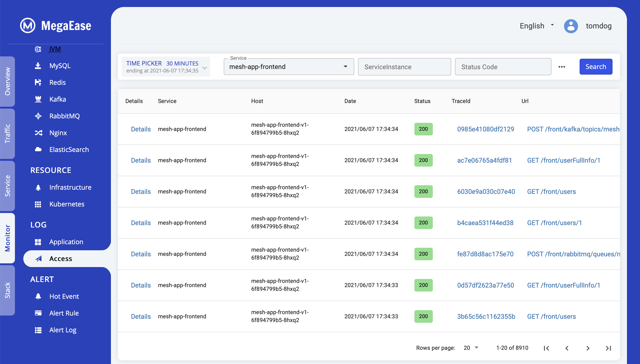
Task: Open the JVM sidebar icon
Action: [38, 49]
